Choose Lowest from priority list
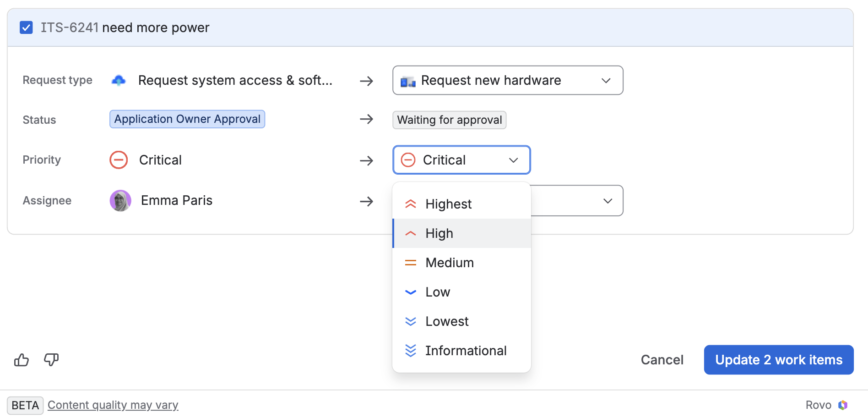This screenshot has width=868, height=418. coord(462,321)
